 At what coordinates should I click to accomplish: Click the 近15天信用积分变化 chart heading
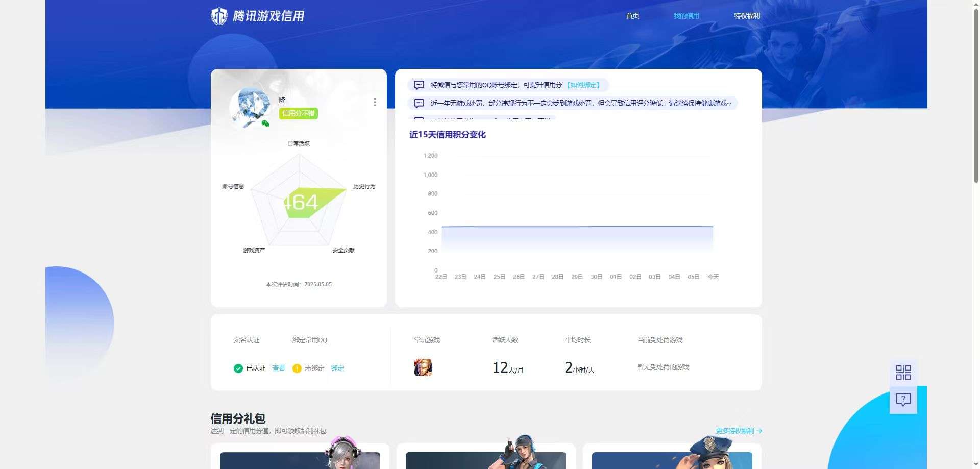pyautogui.click(x=448, y=135)
